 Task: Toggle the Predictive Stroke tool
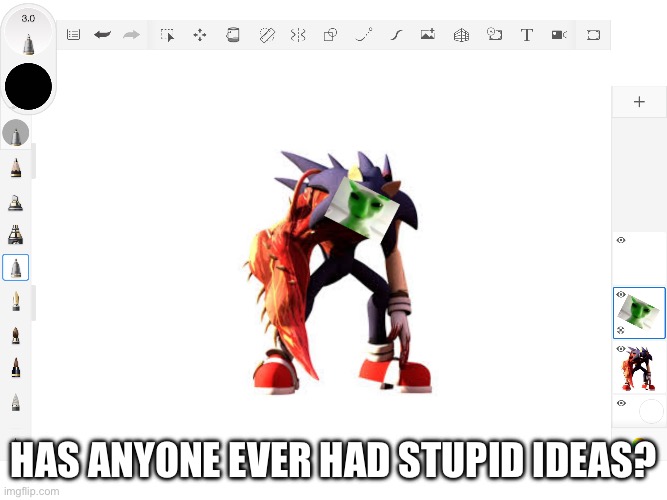364,34
